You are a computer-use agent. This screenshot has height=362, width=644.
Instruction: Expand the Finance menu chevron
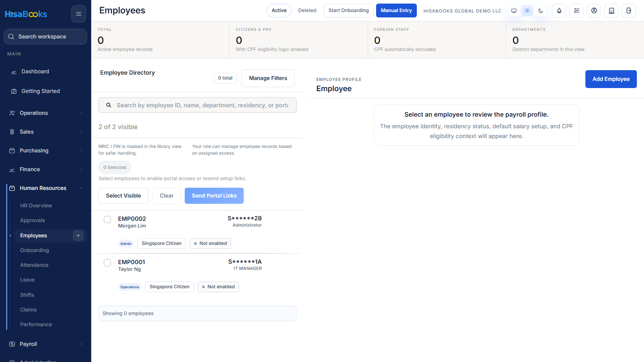point(81,169)
